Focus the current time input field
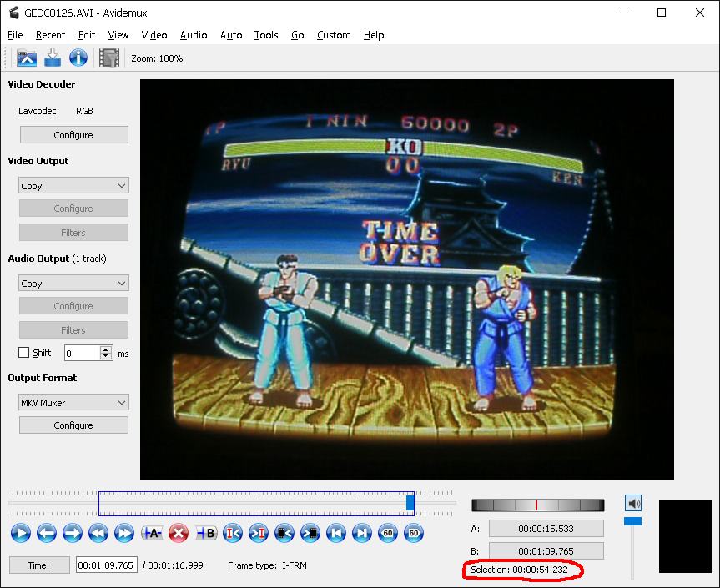Screen dimensions: 720x588 [106, 565]
